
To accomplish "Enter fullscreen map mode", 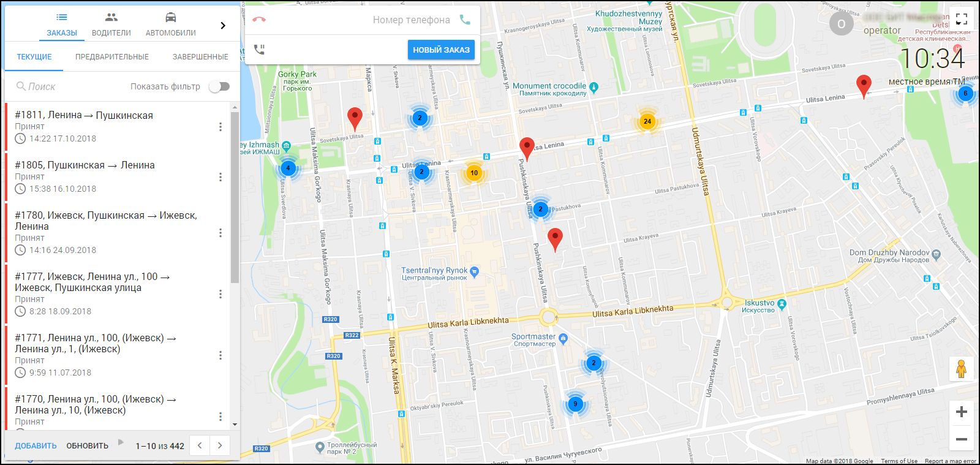I will (x=962, y=19).
